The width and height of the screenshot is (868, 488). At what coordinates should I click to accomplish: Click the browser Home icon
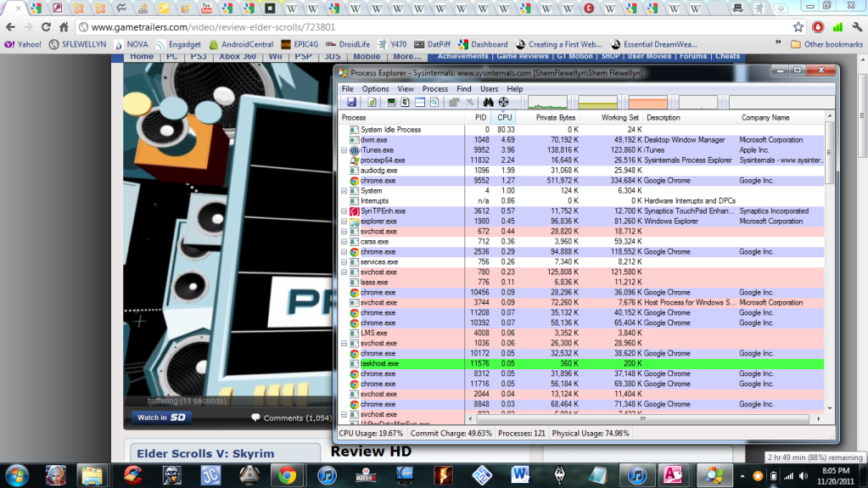pos(64,27)
